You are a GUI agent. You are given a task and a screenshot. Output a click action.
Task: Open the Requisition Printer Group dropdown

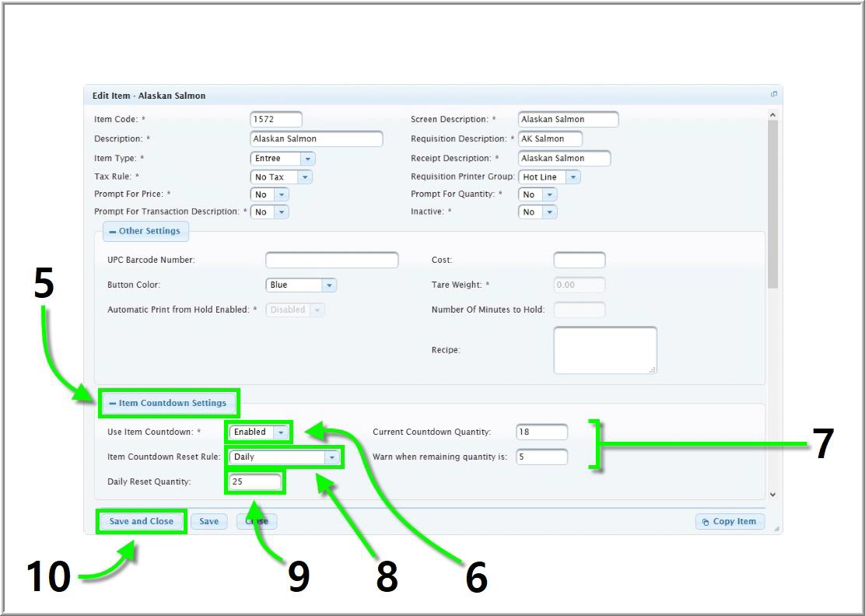pos(573,177)
